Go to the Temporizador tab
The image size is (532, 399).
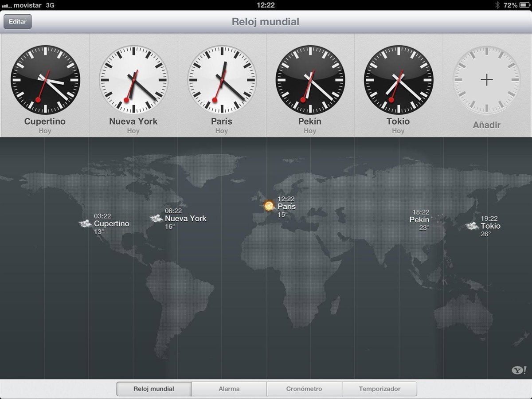pos(379,389)
